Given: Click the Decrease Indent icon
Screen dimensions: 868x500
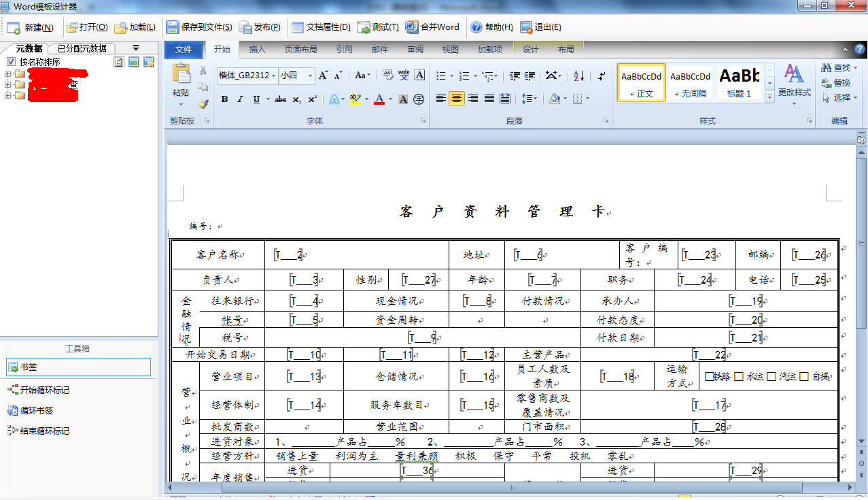Looking at the screenshot, I should (x=515, y=76).
